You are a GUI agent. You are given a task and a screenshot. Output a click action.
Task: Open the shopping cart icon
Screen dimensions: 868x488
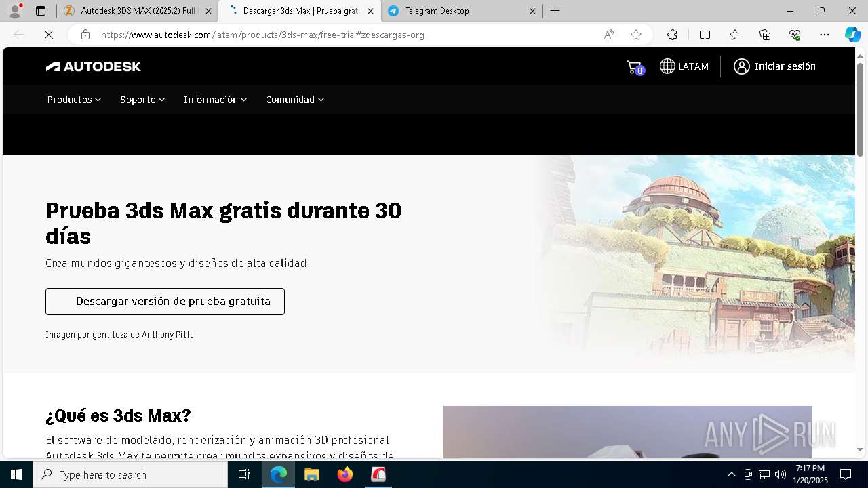coord(635,66)
